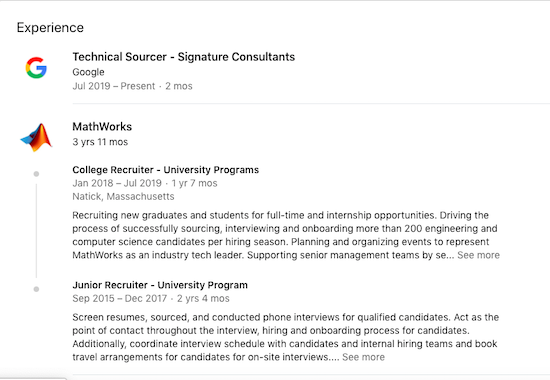
Task: Select the College Recruiter - University Programs title
Action: coord(166,170)
